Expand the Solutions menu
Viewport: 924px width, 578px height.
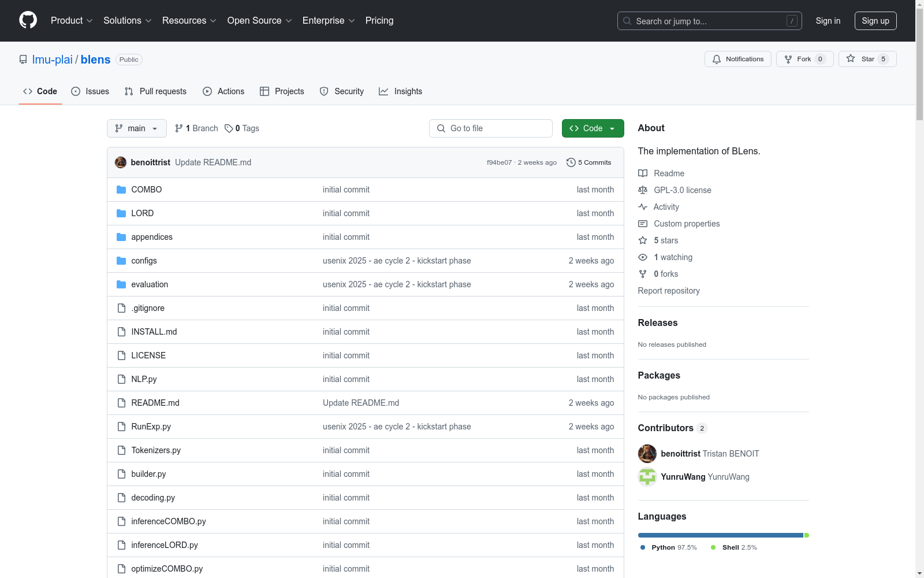(128, 20)
